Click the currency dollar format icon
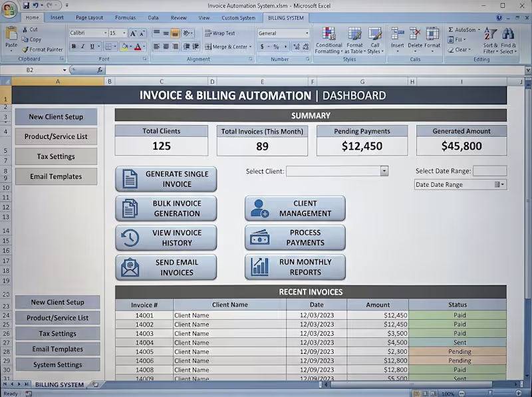Screen dimensions: 532x397 tap(262, 47)
